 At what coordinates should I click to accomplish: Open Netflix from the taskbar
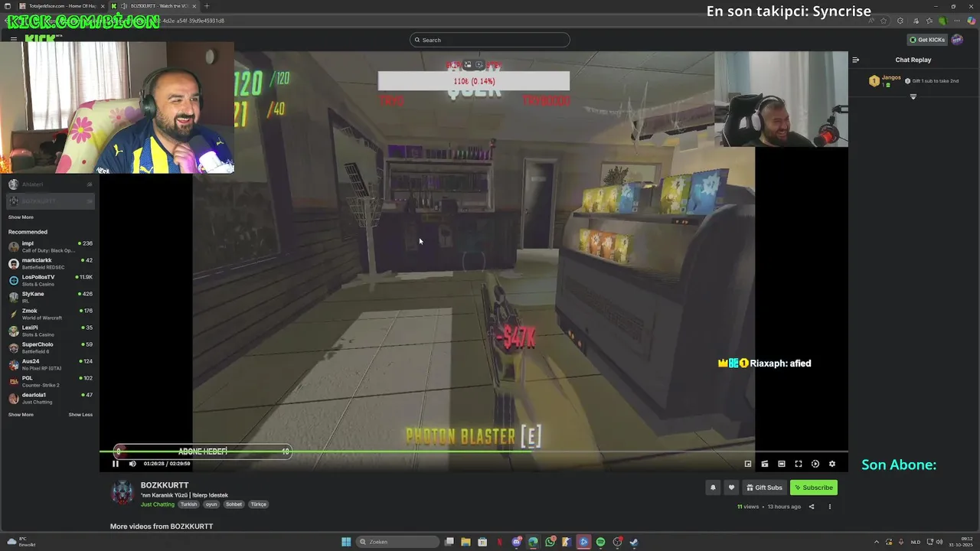[500, 542]
